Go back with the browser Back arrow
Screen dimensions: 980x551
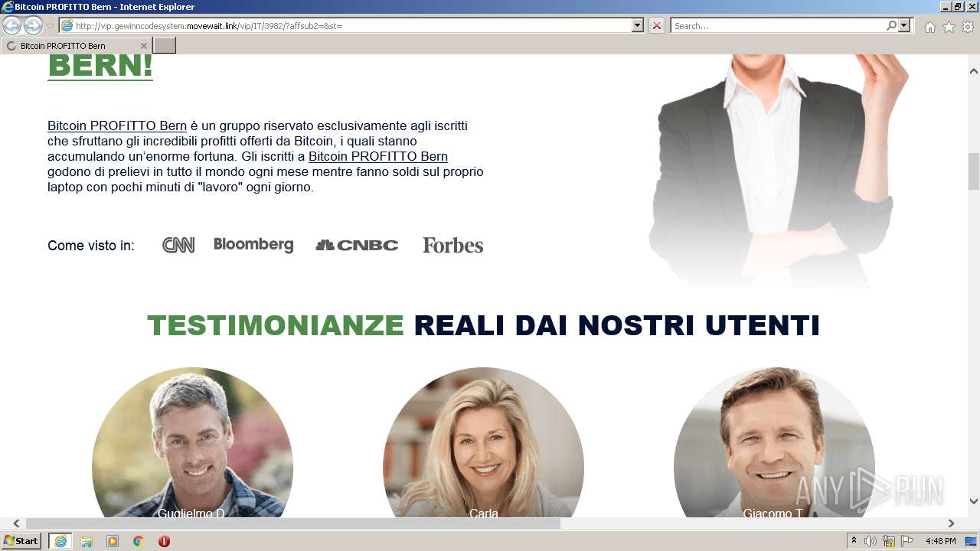(11, 26)
